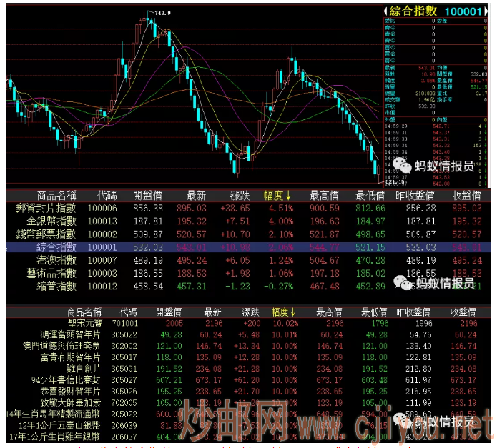Sort upper table by 最新 column

[x=197, y=195]
